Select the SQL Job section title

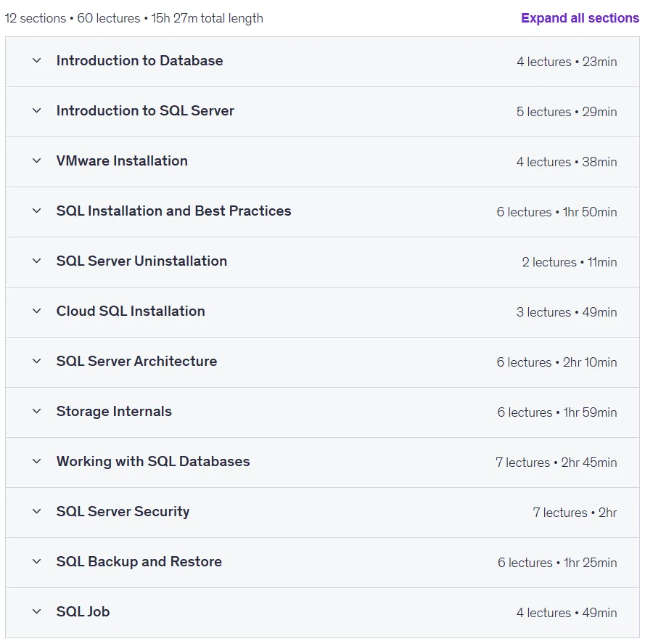click(x=83, y=611)
